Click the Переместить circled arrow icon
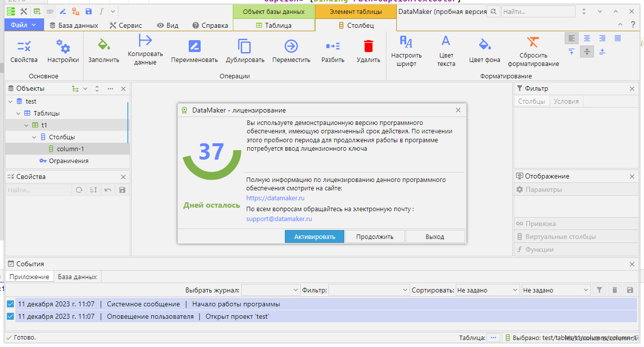Viewport: 644px width, 347px height. [291, 46]
